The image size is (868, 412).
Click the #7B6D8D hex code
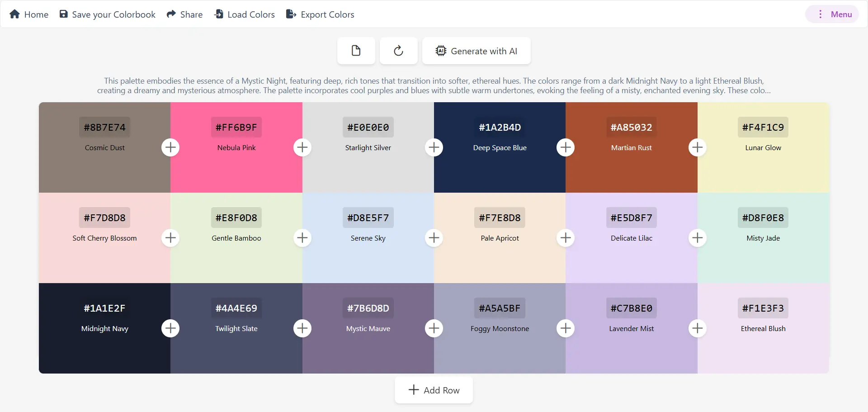(x=368, y=308)
